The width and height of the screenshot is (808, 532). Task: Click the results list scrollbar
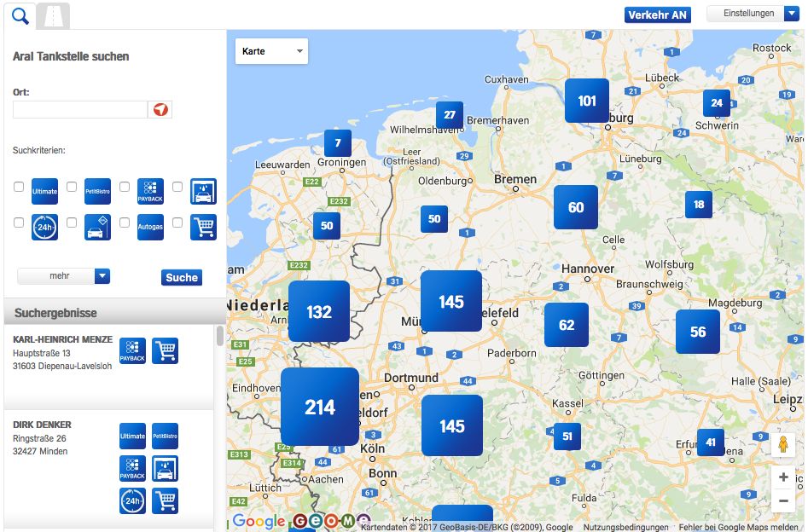(x=220, y=336)
